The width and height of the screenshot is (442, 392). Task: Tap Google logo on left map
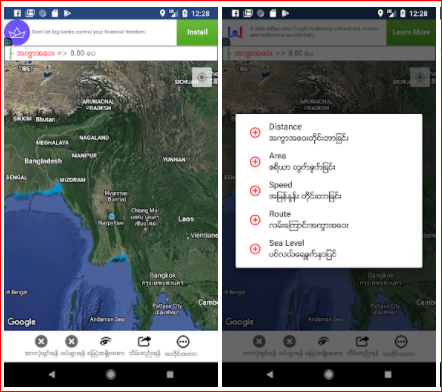22,322
